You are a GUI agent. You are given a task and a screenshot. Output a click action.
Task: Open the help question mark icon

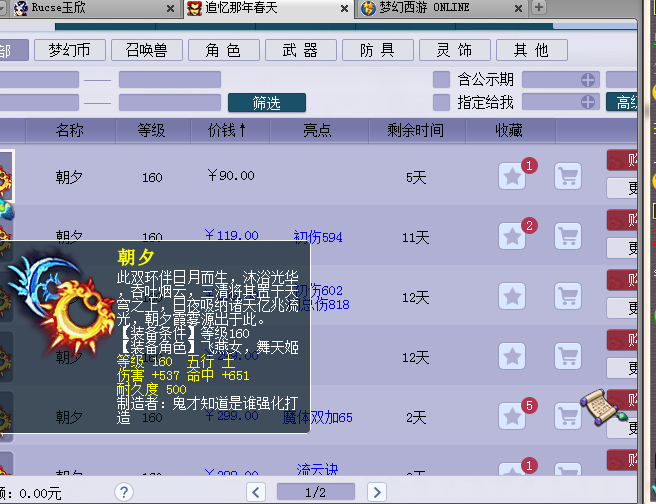pos(124,492)
